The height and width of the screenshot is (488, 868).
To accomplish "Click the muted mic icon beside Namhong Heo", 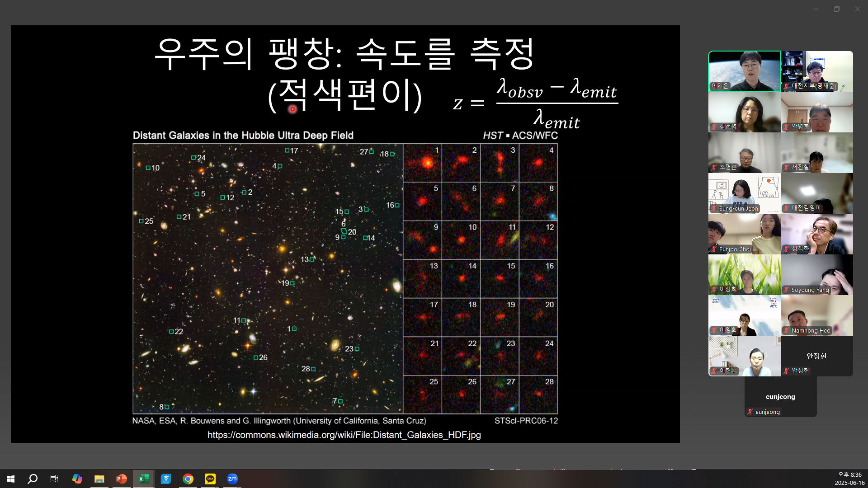I will (x=787, y=331).
